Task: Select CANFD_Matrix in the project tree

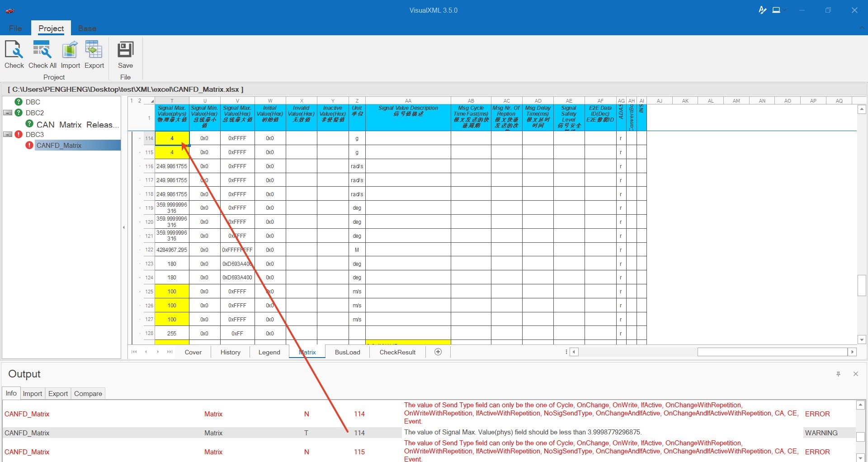Action: [59, 145]
